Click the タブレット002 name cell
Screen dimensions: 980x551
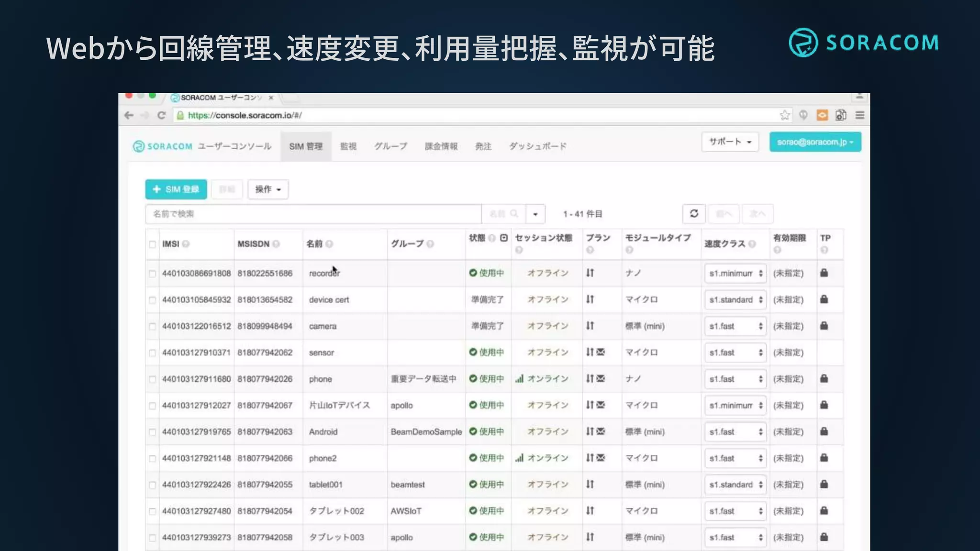coord(336,511)
